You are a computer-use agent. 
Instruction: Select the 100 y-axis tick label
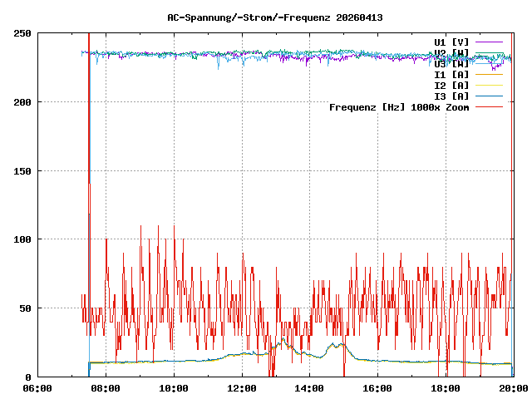point(22,239)
